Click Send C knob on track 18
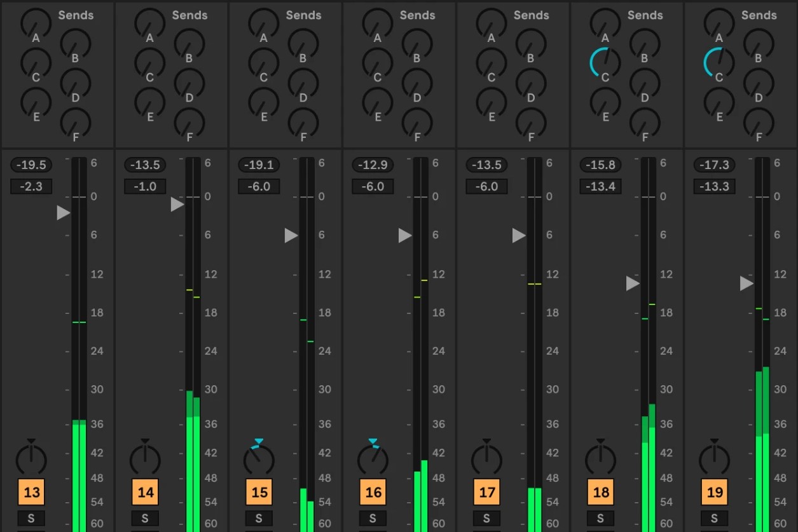 click(x=605, y=62)
